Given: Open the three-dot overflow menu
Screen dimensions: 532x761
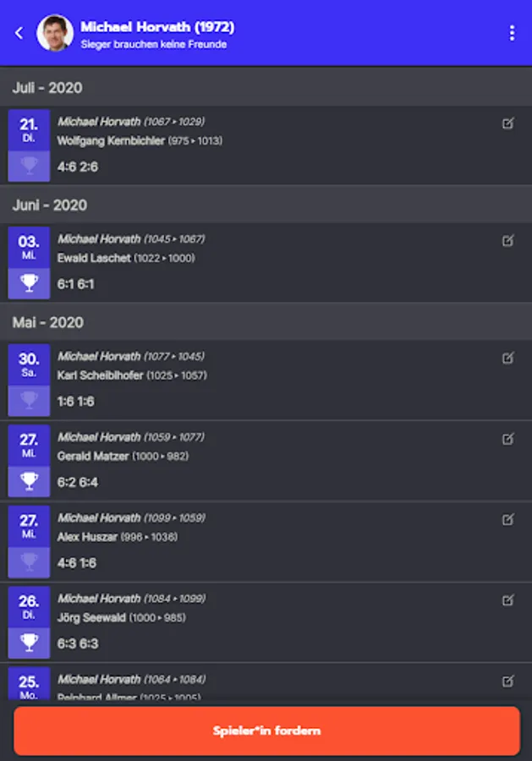Looking at the screenshot, I should pyautogui.click(x=512, y=33).
